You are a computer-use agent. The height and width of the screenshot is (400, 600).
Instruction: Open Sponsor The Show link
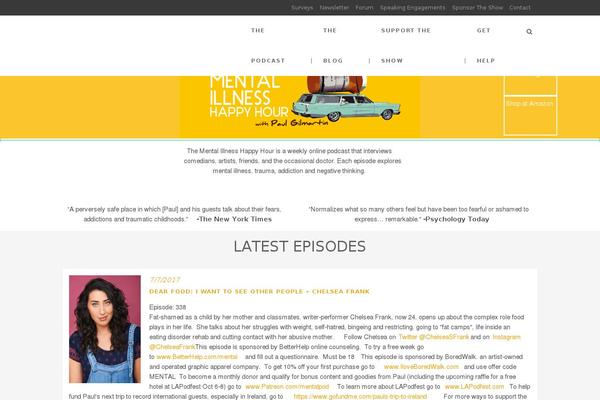pyautogui.click(x=477, y=8)
